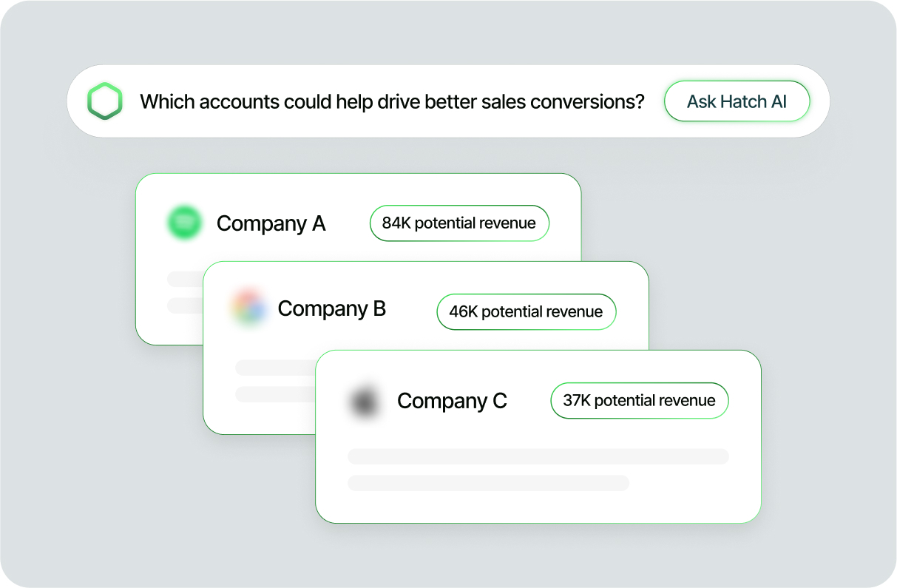Select the 46K potential revenue badge
Image resolution: width=897 pixels, height=588 pixels.
pyautogui.click(x=527, y=312)
